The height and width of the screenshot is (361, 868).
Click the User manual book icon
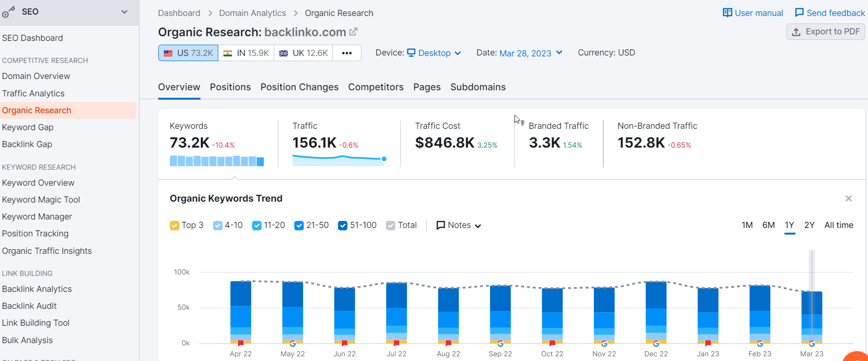point(727,13)
